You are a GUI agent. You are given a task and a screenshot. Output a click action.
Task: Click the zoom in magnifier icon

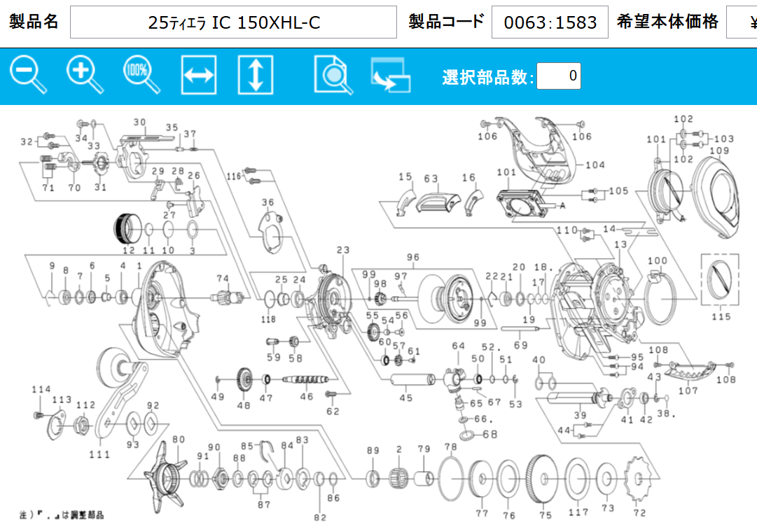point(85,74)
